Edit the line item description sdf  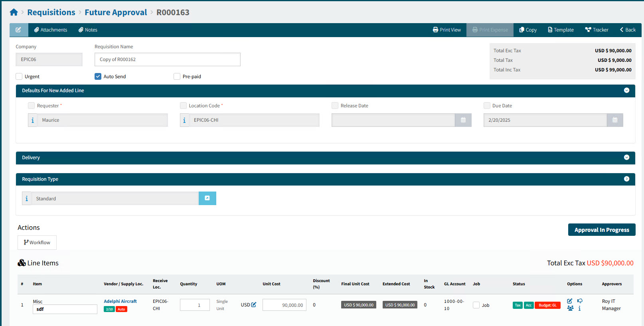pos(65,309)
